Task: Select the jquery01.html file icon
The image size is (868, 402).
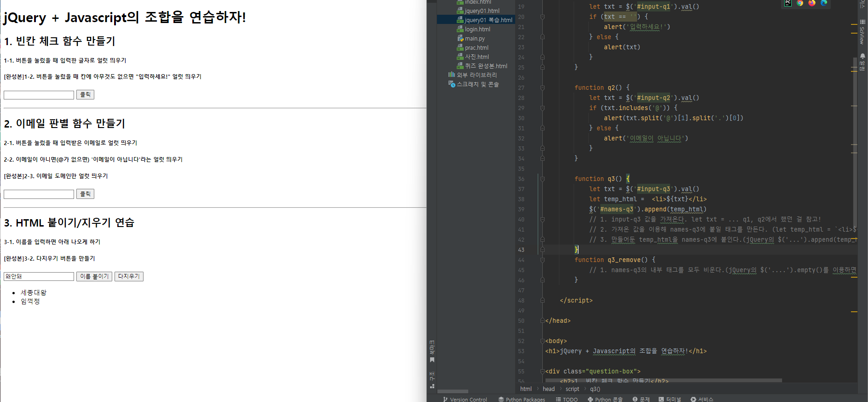Action: pyautogui.click(x=460, y=11)
